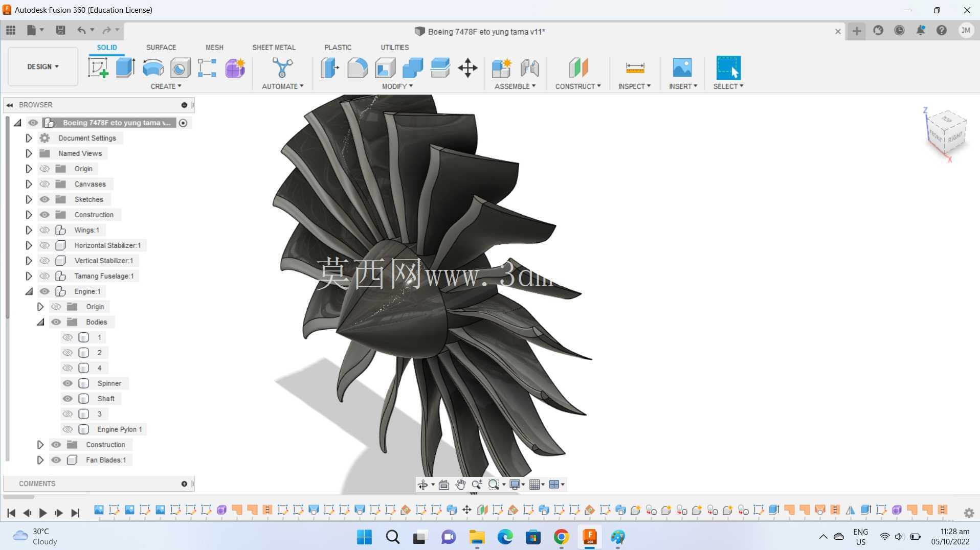980x550 pixels.
Task: Select the Press Pull tool
Action: click(x=330, y=67)
